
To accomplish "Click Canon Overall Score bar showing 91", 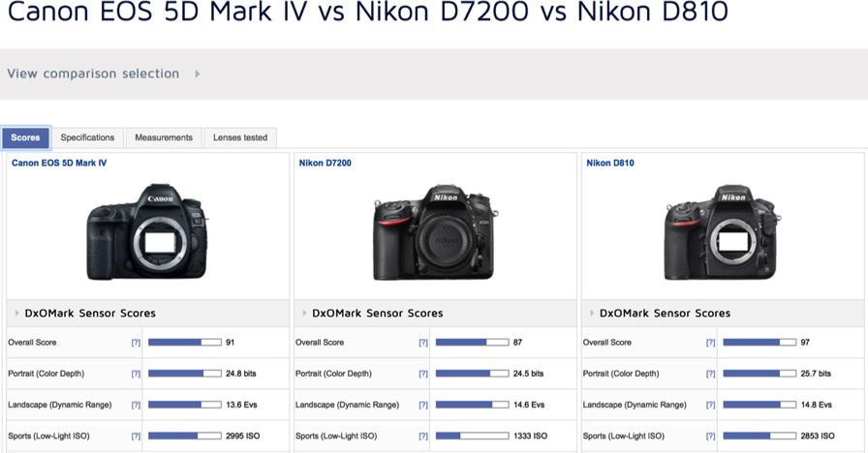I will tap(185, 343).
